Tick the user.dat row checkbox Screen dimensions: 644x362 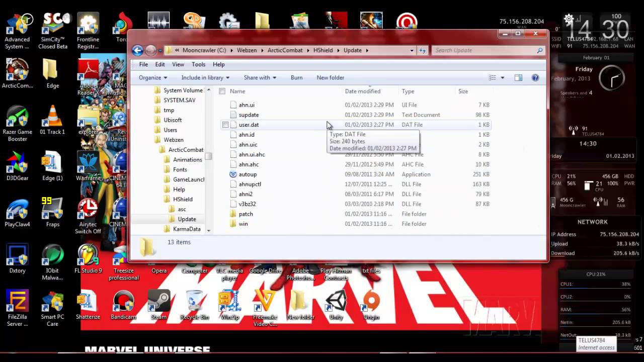pyautogui.click(x=225, y=125)
